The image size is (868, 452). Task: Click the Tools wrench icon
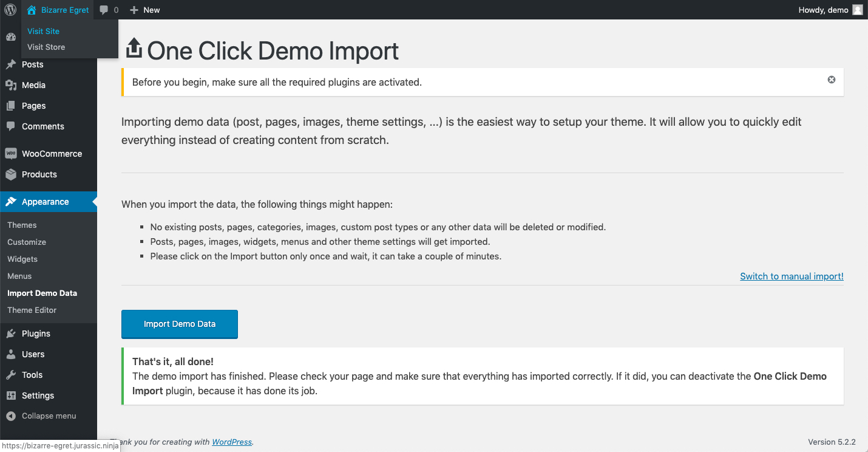pos(10,375)
